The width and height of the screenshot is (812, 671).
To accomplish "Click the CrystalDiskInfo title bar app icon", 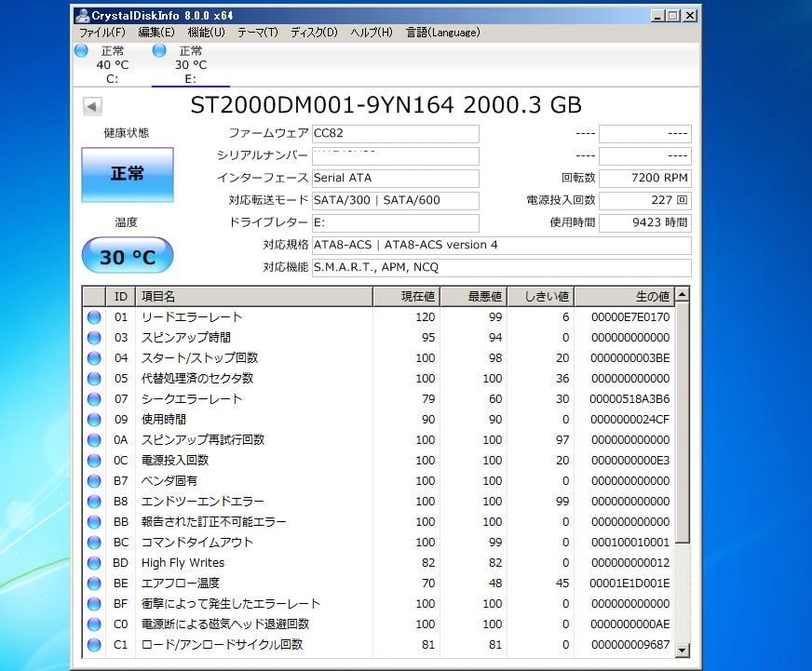I will tap(82, 15).
